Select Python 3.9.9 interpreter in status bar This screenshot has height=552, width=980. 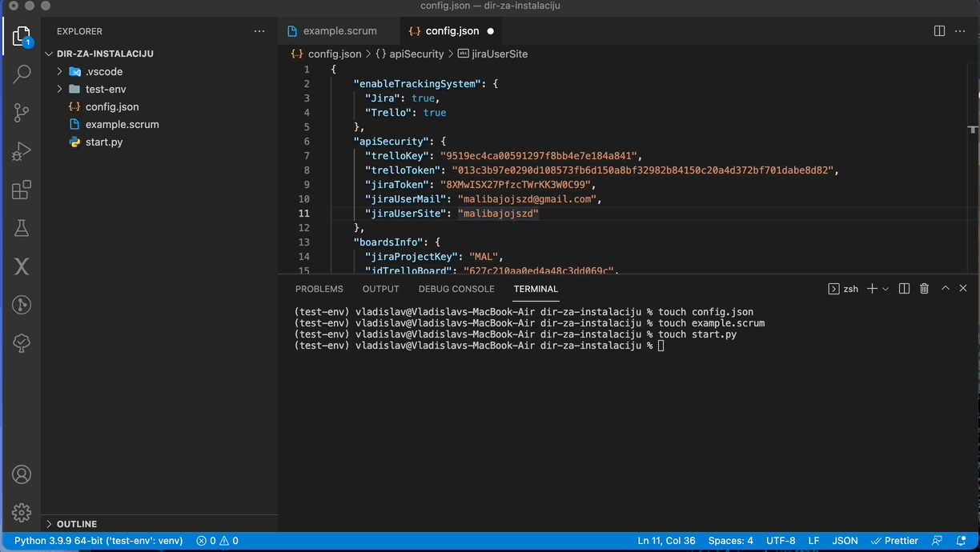tap(98, 541)
